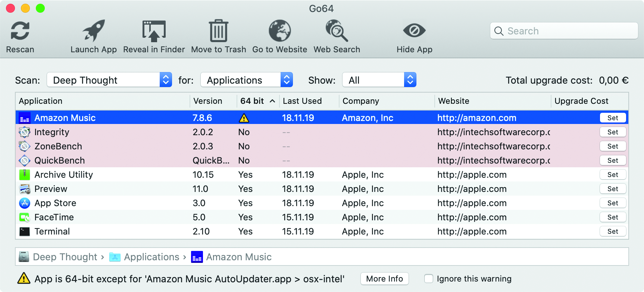This screenshot has width=644, height=292.
Task: Click the Web Search icon
Action: (x=337, y=31)
